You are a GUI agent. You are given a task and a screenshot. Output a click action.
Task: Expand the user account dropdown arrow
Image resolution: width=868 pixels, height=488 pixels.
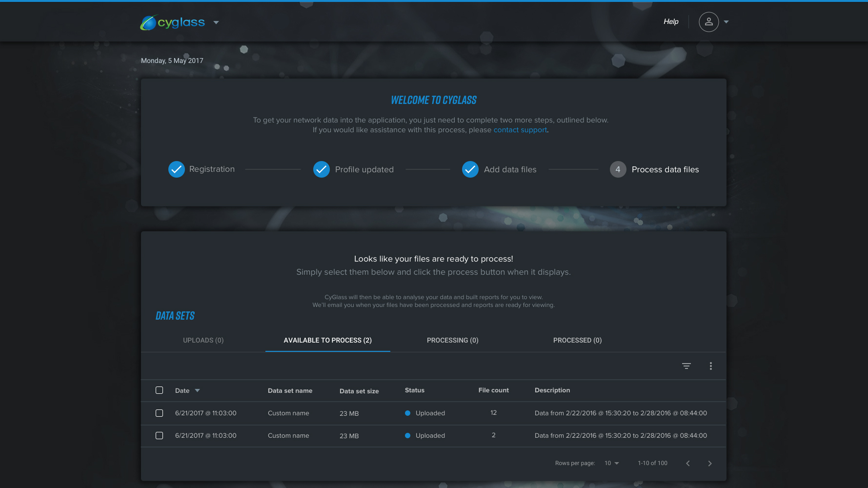click(726, 22)
